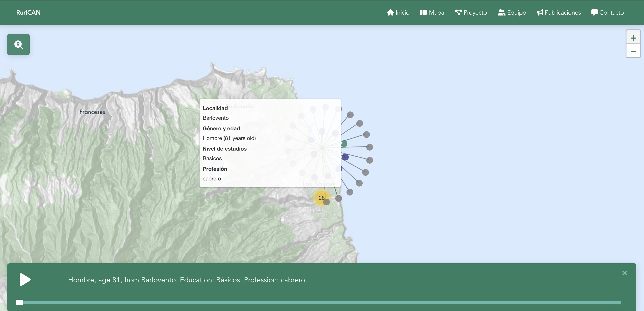
Task: Click the 'cabrero' profession value
Action: point(211,178)
